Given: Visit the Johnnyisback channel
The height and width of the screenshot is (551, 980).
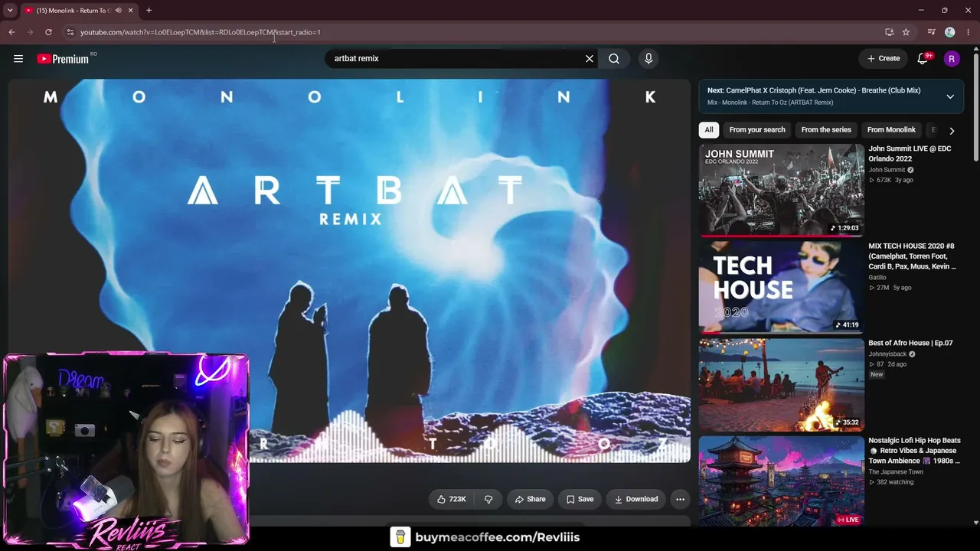Looking at the screenshot, I should click(887, 354).
